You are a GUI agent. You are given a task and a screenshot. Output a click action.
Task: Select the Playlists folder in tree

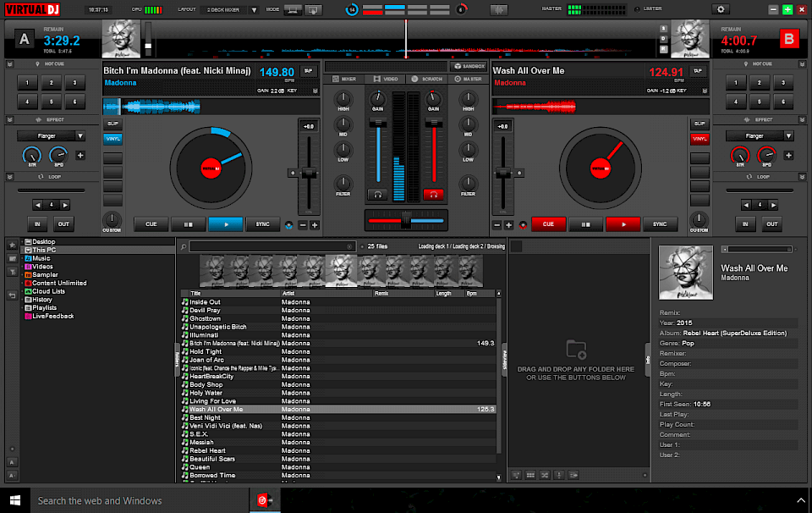(x=44, y=308)
